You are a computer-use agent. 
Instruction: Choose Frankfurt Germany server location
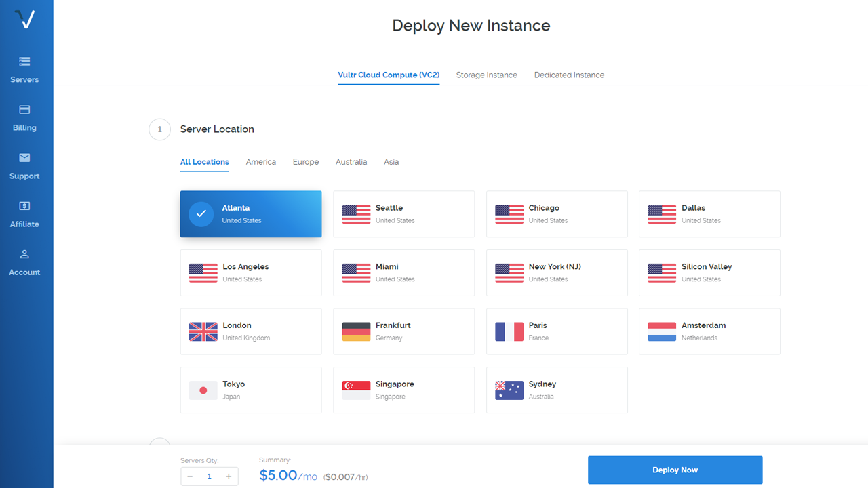pos(404,331)
